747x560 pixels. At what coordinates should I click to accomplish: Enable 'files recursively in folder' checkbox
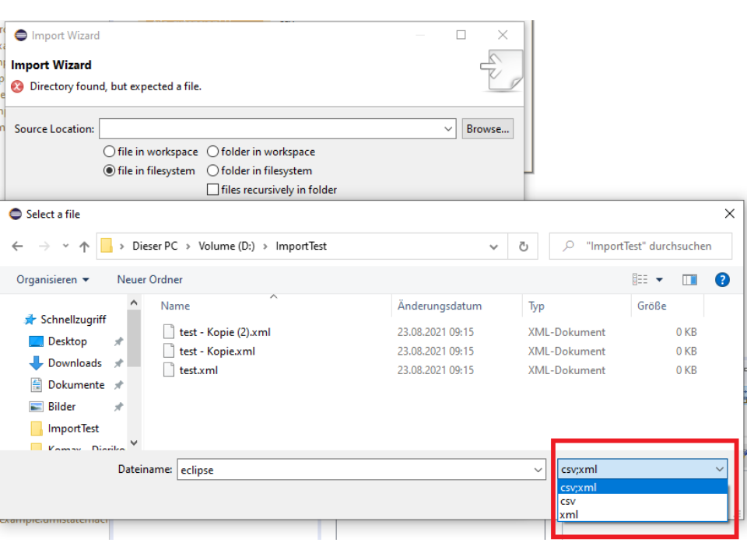click(x=213, y=190)
